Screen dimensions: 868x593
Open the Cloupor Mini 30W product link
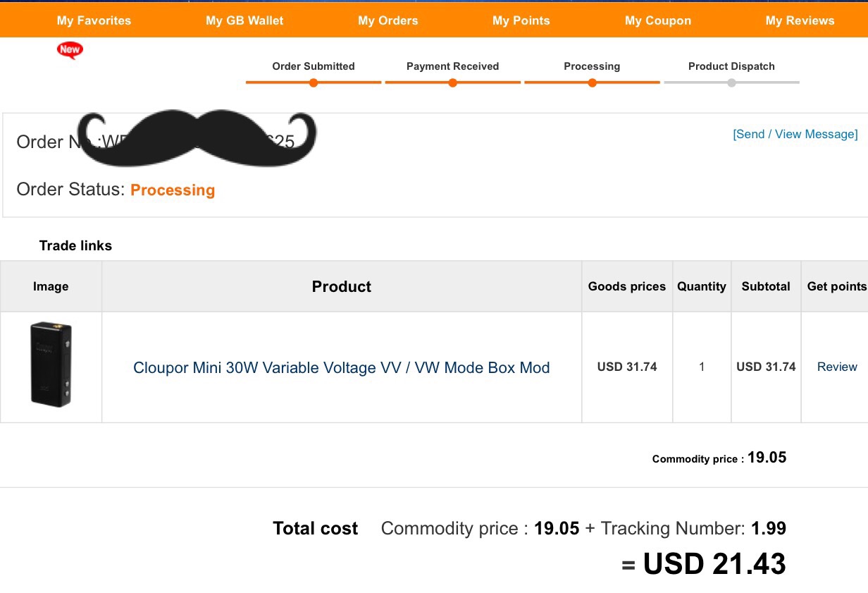coord(341,367)
